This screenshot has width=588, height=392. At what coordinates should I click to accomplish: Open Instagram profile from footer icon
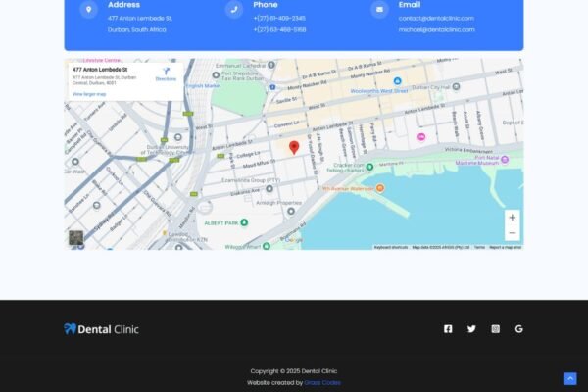[495, 329]
